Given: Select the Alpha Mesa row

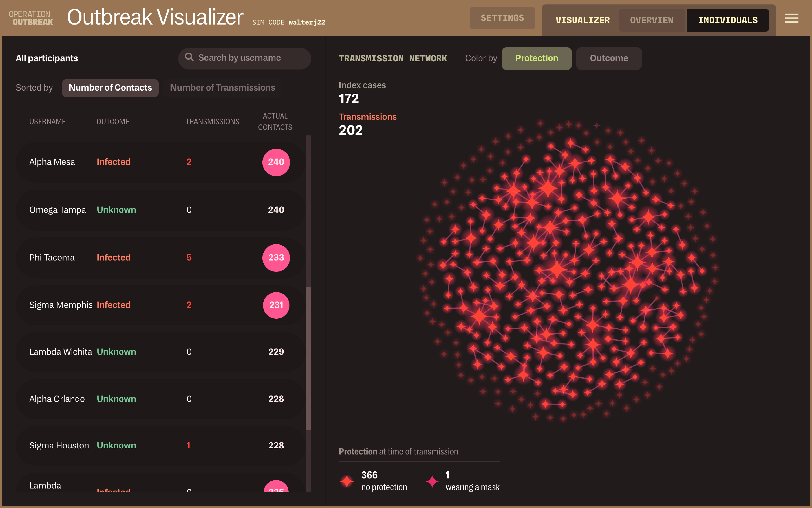Looking at the screenshot, I should 161,162.
